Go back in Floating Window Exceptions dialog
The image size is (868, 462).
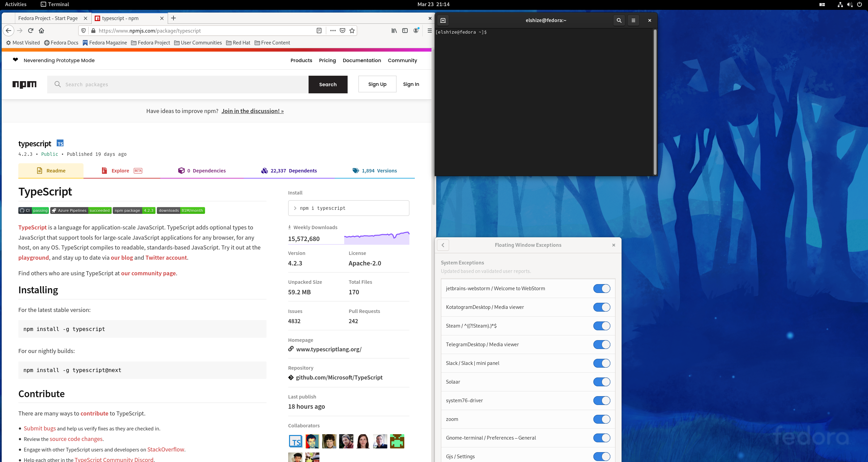(443, 245)
